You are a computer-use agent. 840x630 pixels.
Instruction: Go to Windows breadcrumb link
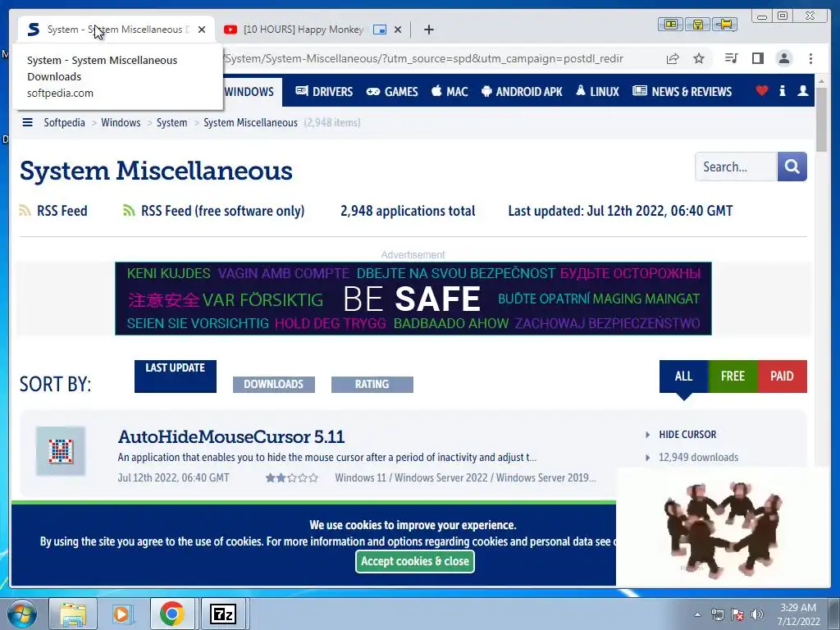point(121,123)
